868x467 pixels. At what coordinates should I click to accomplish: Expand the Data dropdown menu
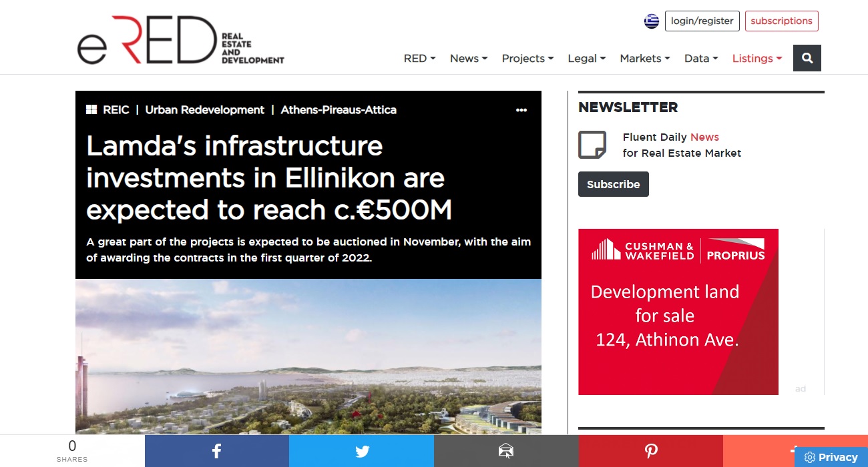pos(701,58)
